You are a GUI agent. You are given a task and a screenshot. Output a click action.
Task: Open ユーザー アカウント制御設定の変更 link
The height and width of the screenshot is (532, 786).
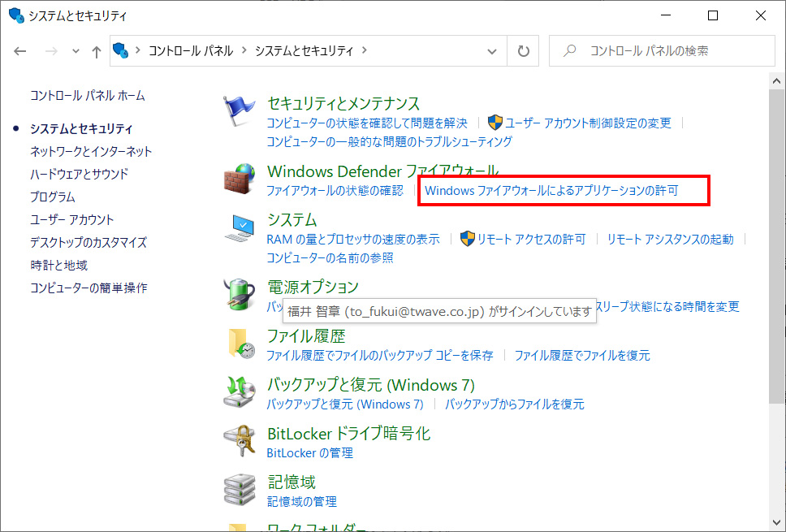point(588,123)
